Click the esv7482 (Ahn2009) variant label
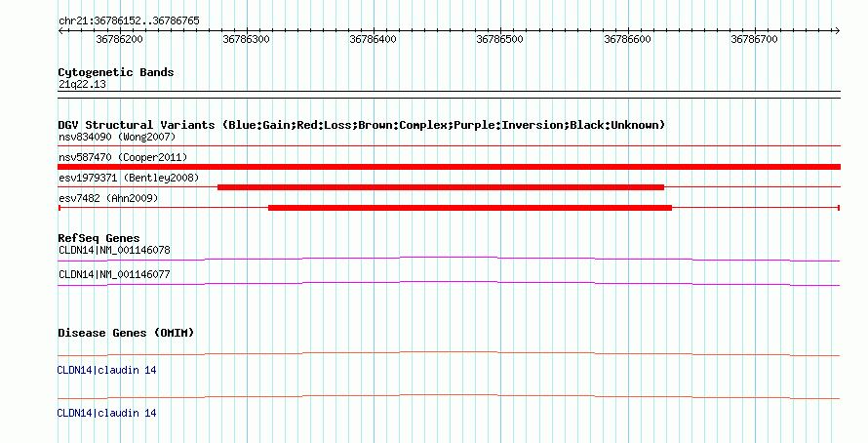 click(108, 198)
